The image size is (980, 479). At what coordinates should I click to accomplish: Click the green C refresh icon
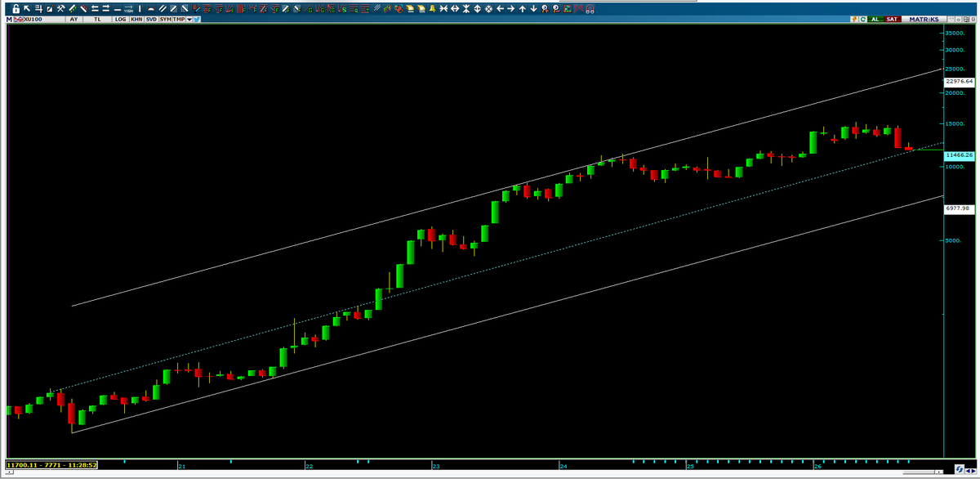(862, 19)
